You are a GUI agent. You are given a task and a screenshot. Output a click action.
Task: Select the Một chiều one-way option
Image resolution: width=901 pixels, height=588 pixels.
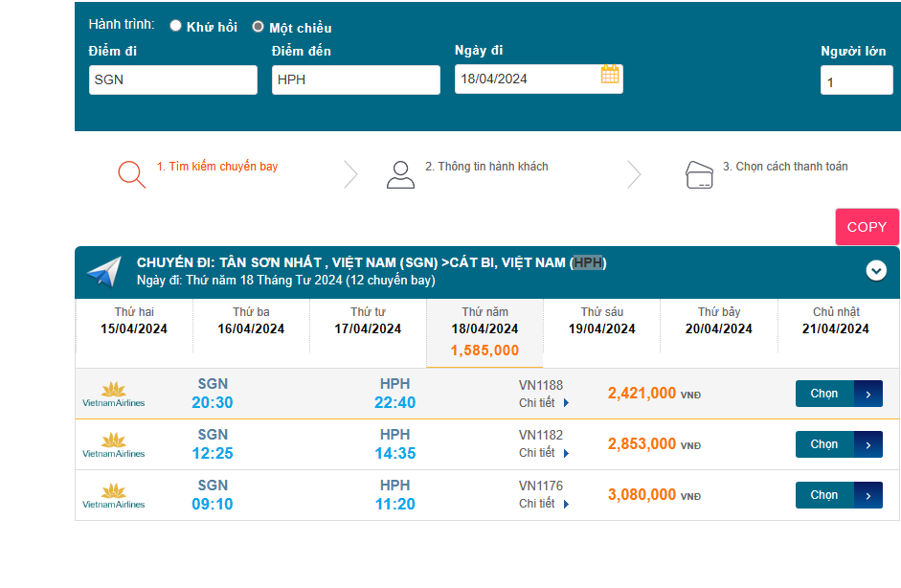pos(259,27)
